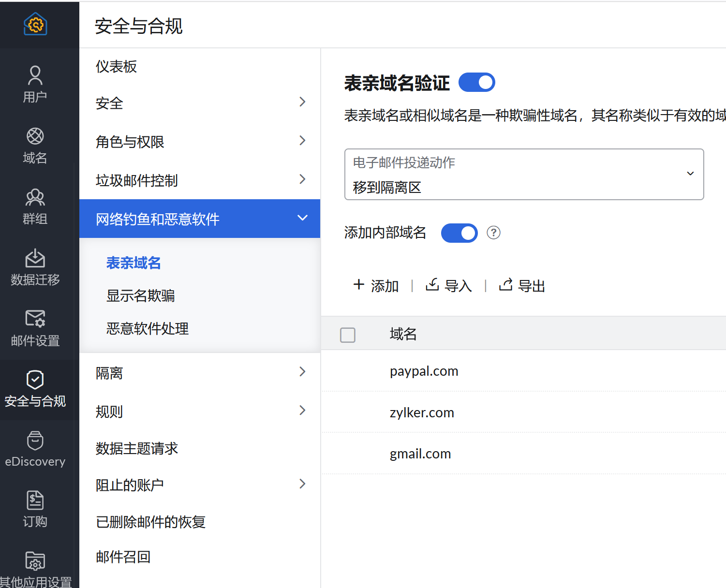This screenshot has width=726, height=588.
Task: Open the 数据迁移 inbox icon
Action: [35, 258]
